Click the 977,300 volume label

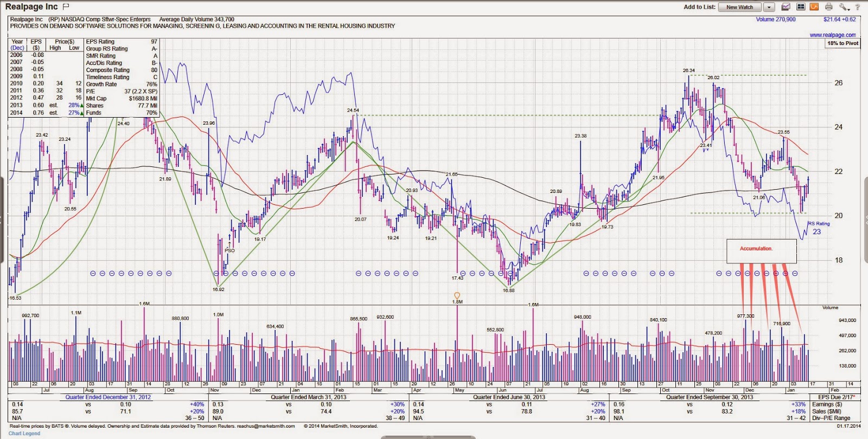[745, 316]
